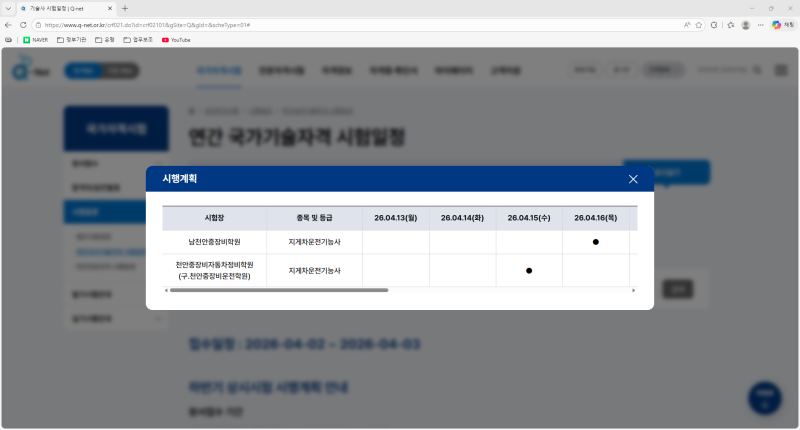Viewport: 800px width, 430px height.
Task: Open the browser extensions icon
Action: pos(714,25)
